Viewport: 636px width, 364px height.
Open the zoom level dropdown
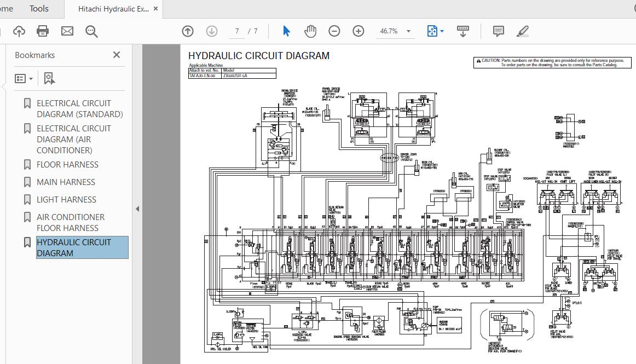pos(408,31)
